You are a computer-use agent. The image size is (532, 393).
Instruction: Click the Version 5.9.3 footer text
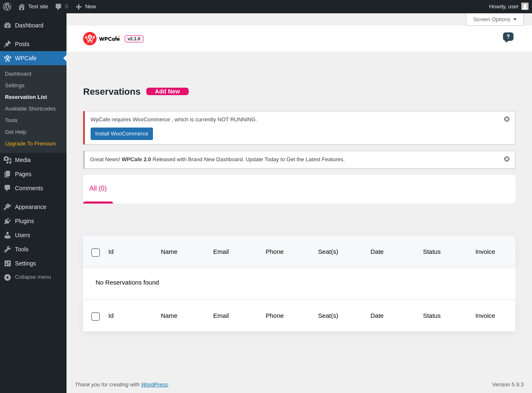click(x=508, y=385)
